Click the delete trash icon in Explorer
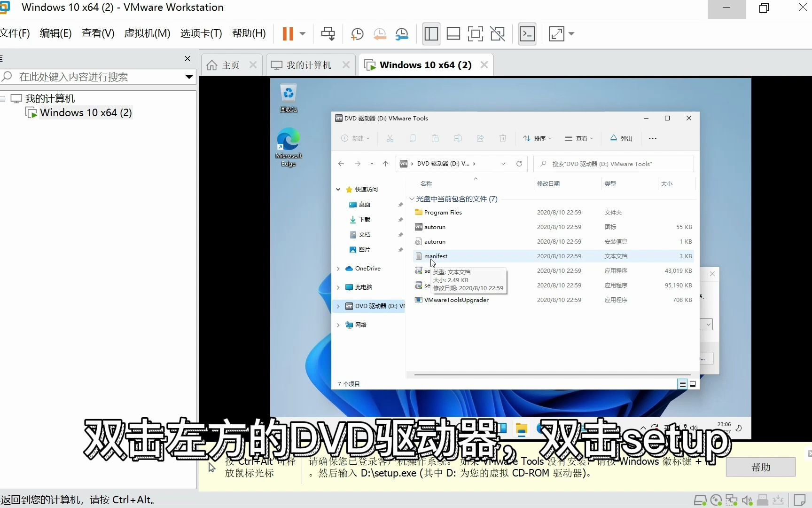The width and height of the screenshot is (812, 508). click(x=502, y=138)
